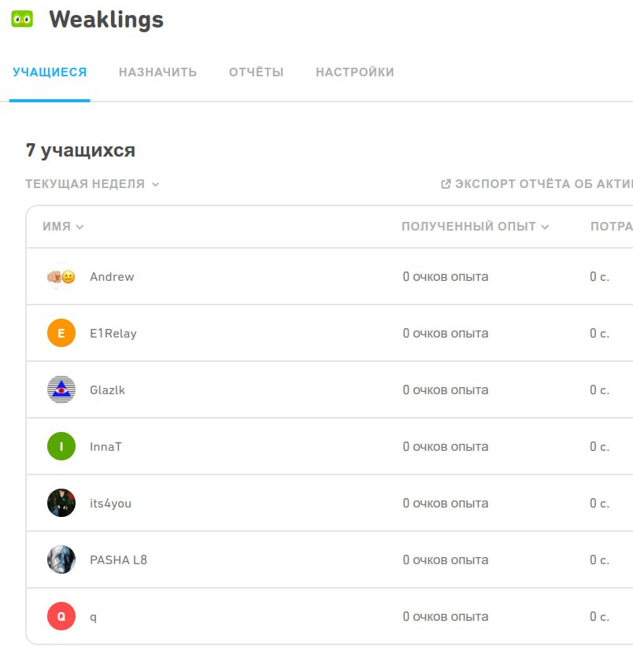
Task: Open student name Glazlk
Action: [x=107, y=390]
